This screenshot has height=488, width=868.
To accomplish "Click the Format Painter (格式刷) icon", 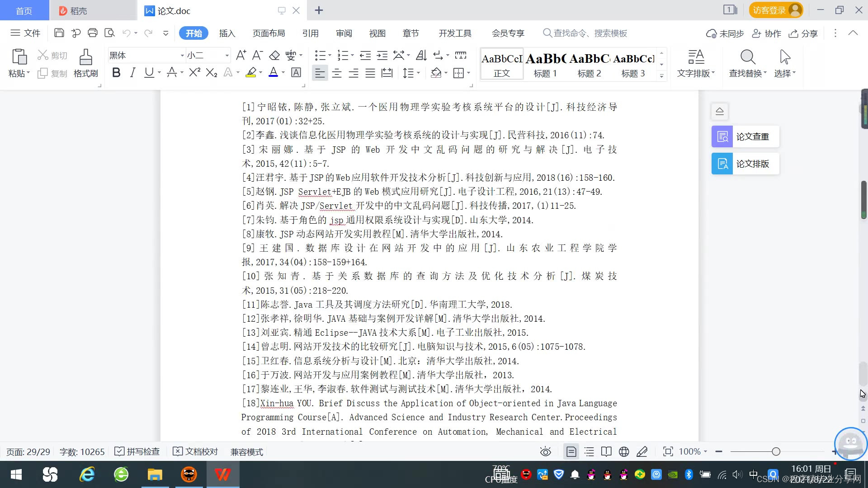I will point(85,58).
